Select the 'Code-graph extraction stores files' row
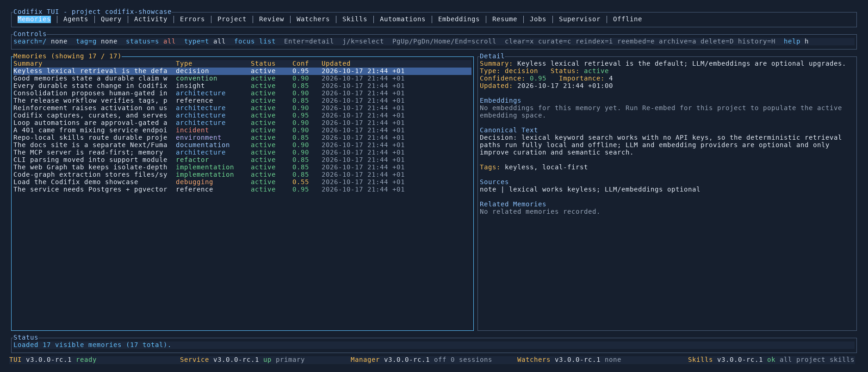 pyautogui.click(x=242, y=175)
